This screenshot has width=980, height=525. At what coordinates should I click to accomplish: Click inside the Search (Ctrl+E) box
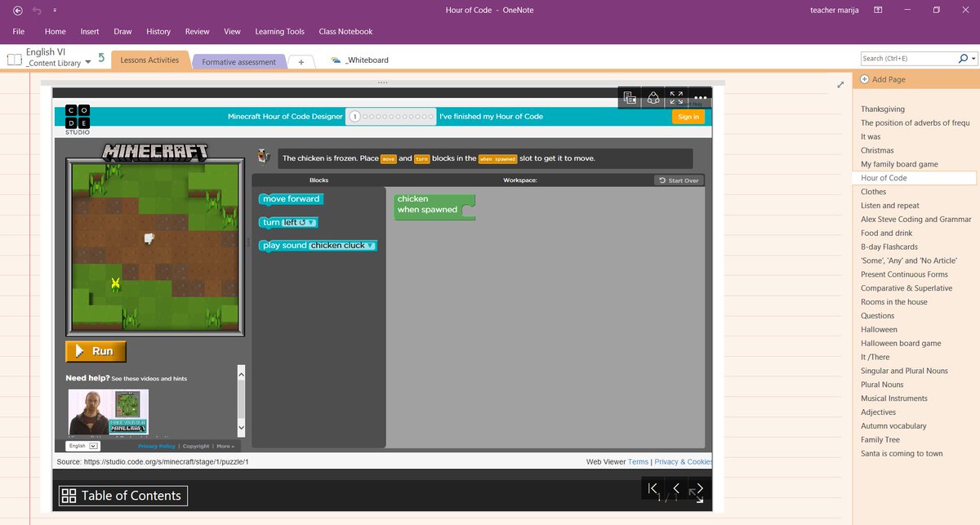(x=909, y=58)
